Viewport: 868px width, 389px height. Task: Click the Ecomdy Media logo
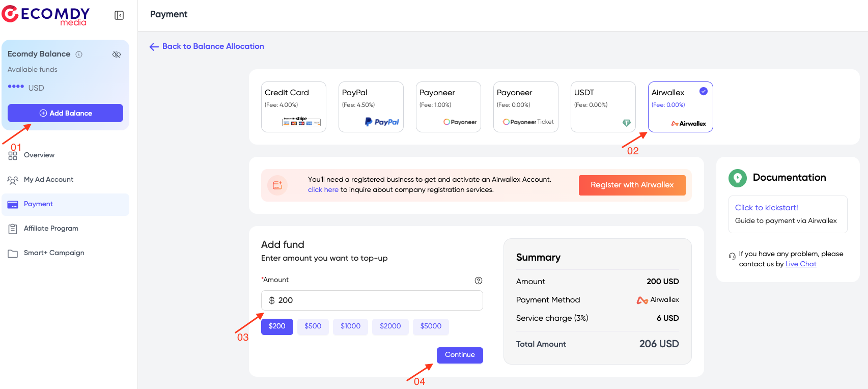[x=46, y=15]
